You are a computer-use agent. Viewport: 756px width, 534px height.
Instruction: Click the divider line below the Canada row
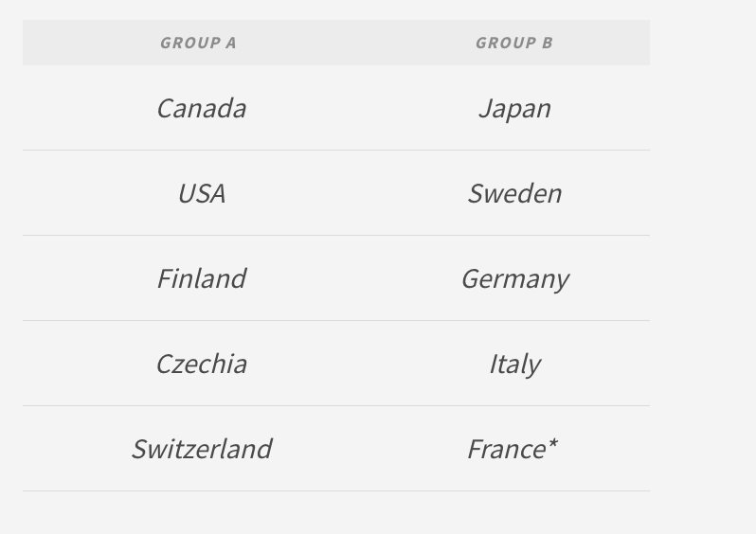tap(336, 150)
